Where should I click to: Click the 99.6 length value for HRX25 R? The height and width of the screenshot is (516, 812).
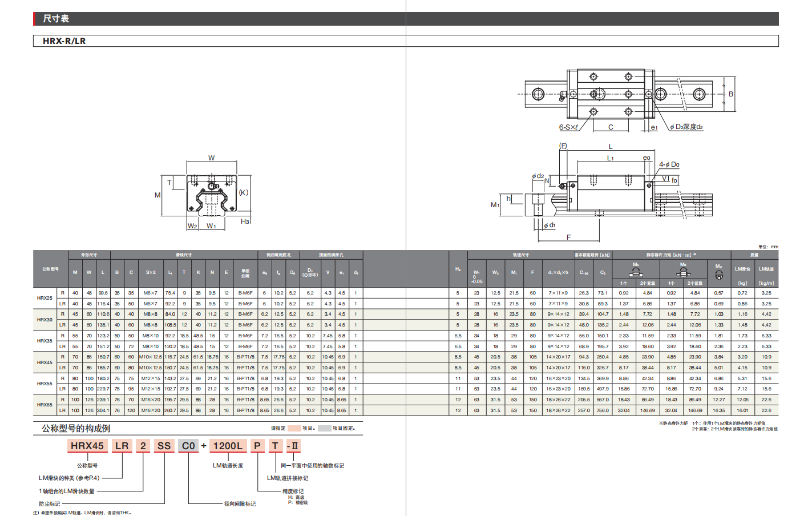click(x=103, y=293)
